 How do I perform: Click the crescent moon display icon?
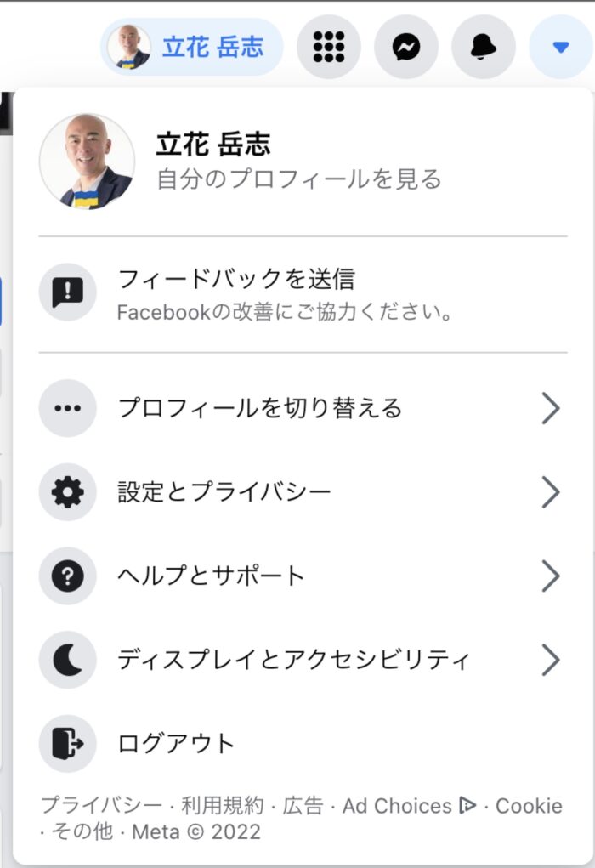67,660
